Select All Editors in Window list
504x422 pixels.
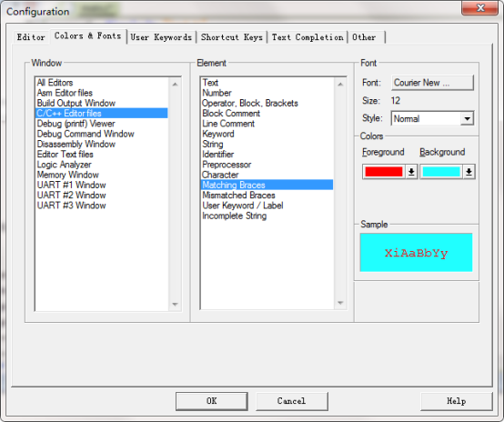coord(101,83)
